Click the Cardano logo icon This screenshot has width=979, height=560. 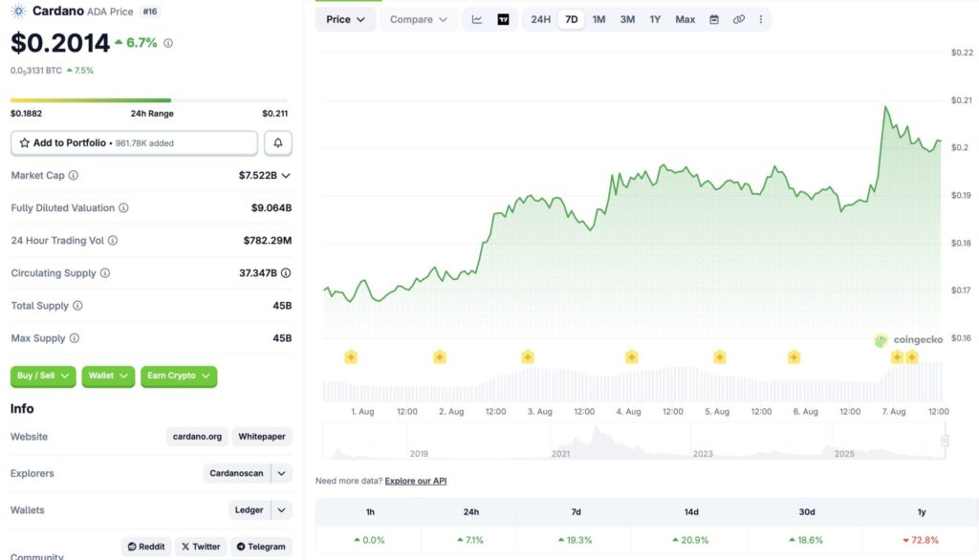(19, 11)
